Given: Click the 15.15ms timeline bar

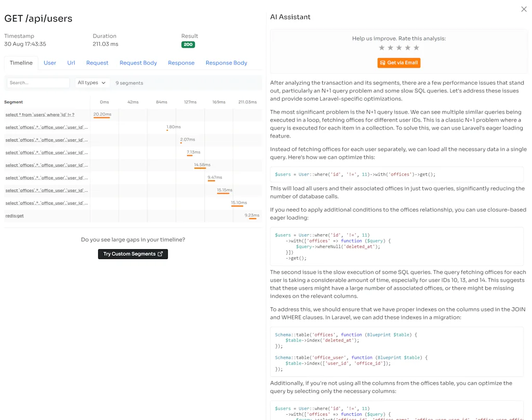Looking at the screenshot, I should click(x=223, y=194).
